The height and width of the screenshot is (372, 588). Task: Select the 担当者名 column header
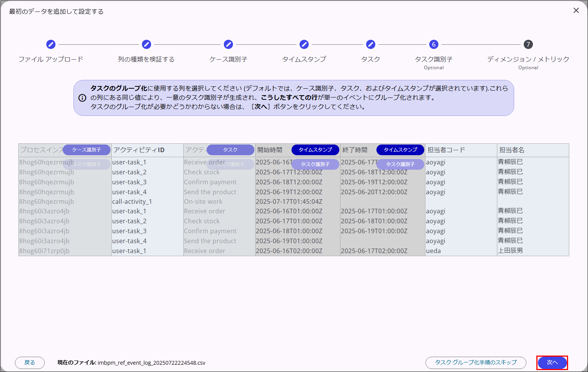pyautogui.click(x=512, y=150)
